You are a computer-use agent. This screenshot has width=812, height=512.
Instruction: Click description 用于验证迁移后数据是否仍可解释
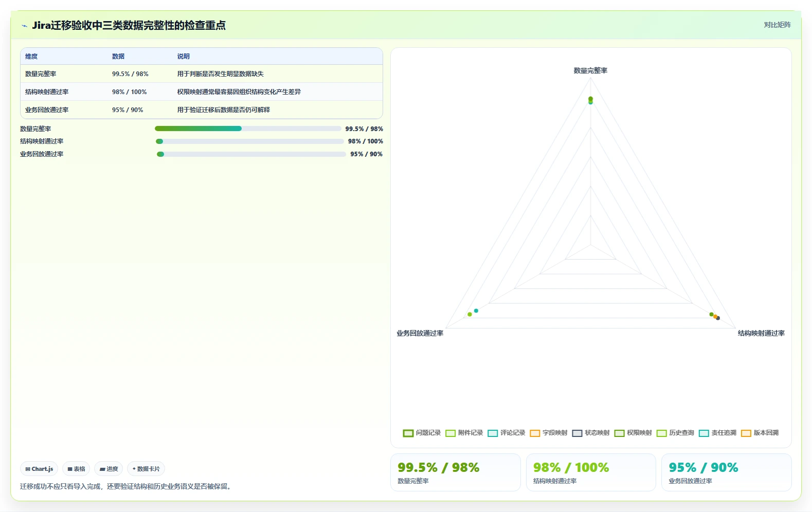point(224,110)
